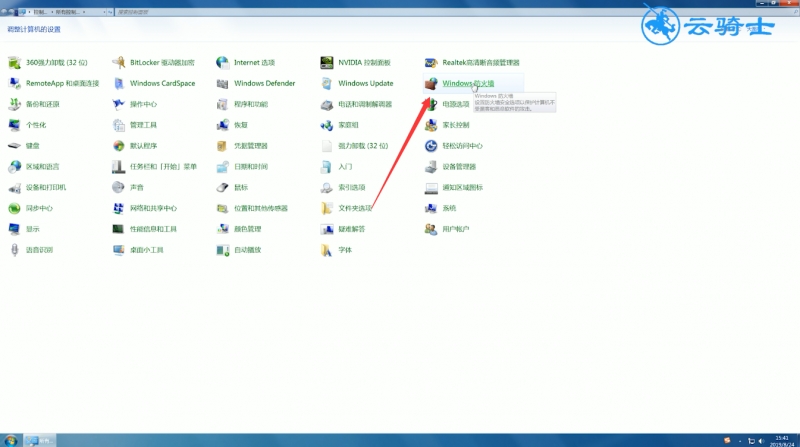Open 个性化 icon

[14, 125]
